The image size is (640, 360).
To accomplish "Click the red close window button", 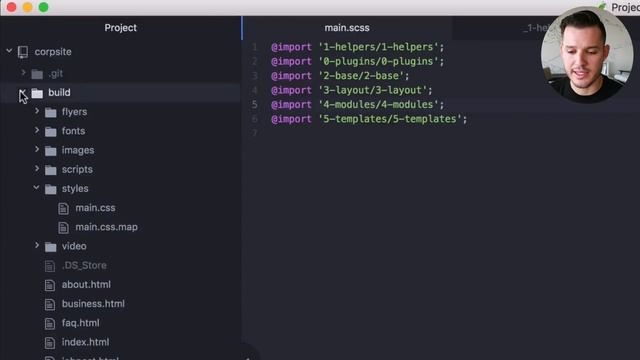I will tap(12, 7).
